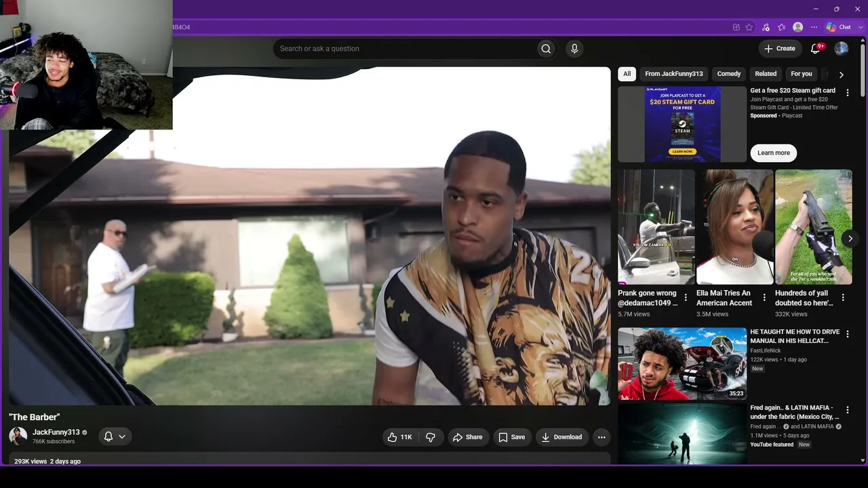Click the FastLifeNick channel name
This screenshot has height=488, width=868.
[x=766, y=350]
